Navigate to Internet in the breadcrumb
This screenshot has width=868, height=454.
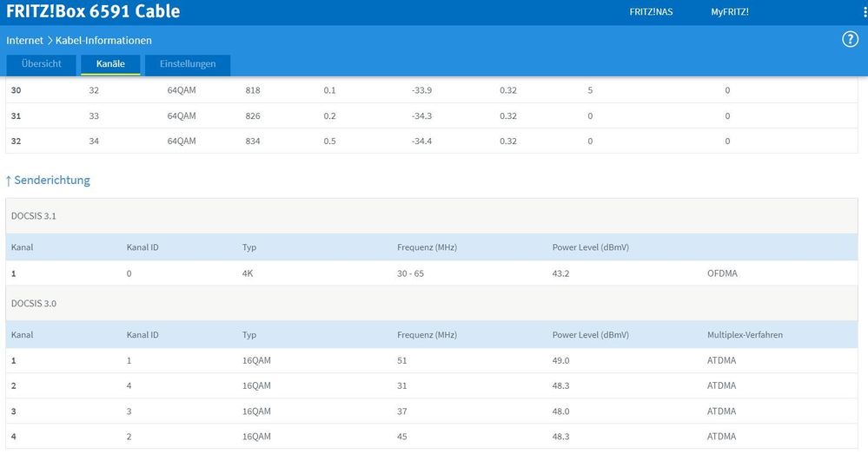[x=24, y=41]
